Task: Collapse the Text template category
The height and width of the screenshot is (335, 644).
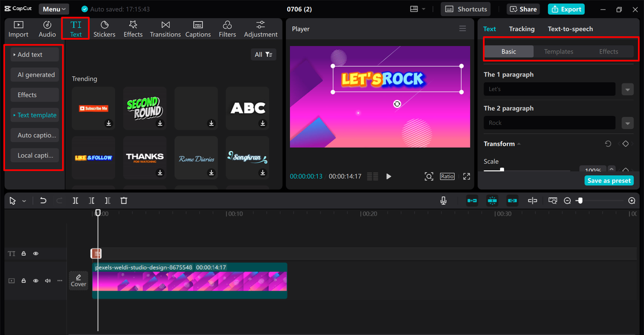Action: point(35,115)
